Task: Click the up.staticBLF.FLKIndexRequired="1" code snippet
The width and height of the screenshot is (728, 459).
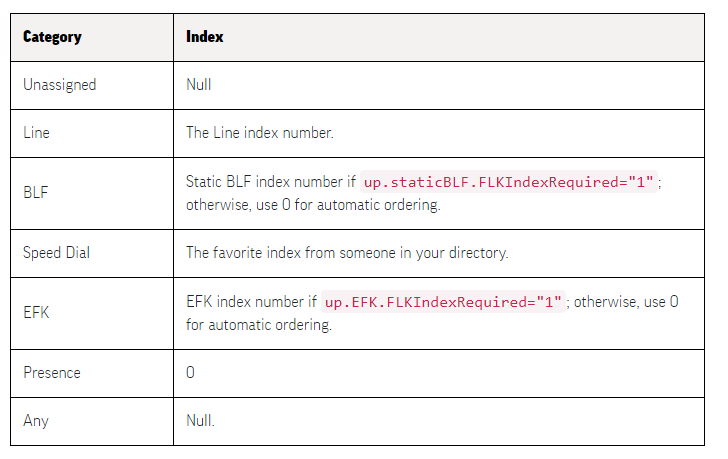Action: pos(508,182)
